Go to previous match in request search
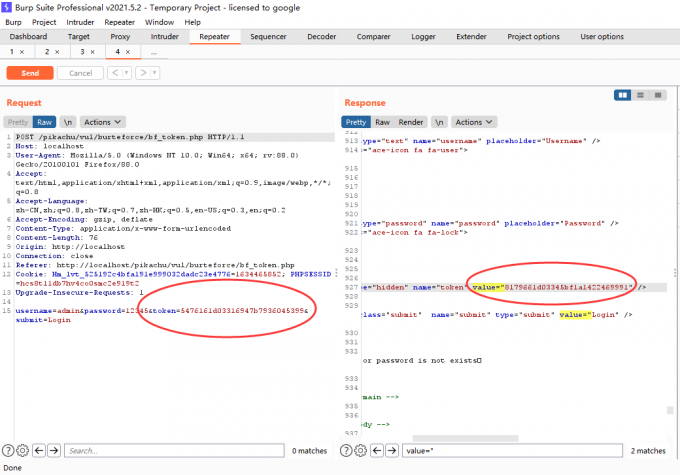 39,451
